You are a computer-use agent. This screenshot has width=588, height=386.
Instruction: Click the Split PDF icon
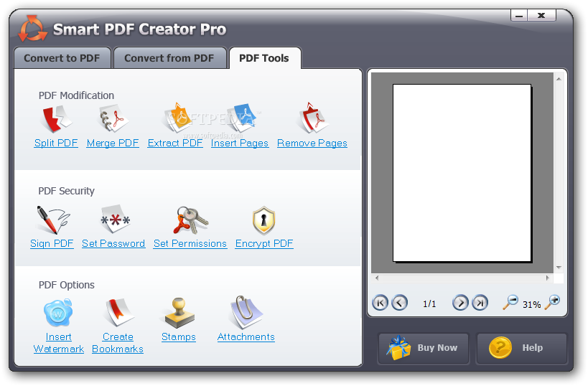click(56, 119)
